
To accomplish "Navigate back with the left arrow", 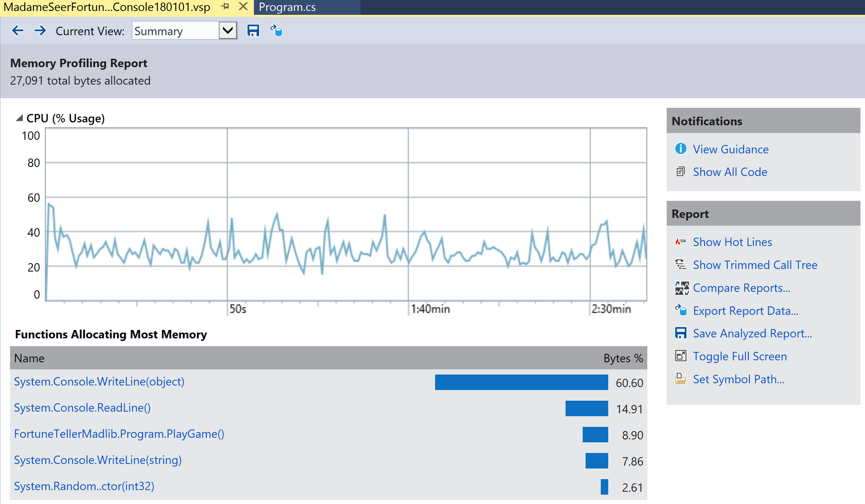I will pyautogui.click(x=17, y=31).
